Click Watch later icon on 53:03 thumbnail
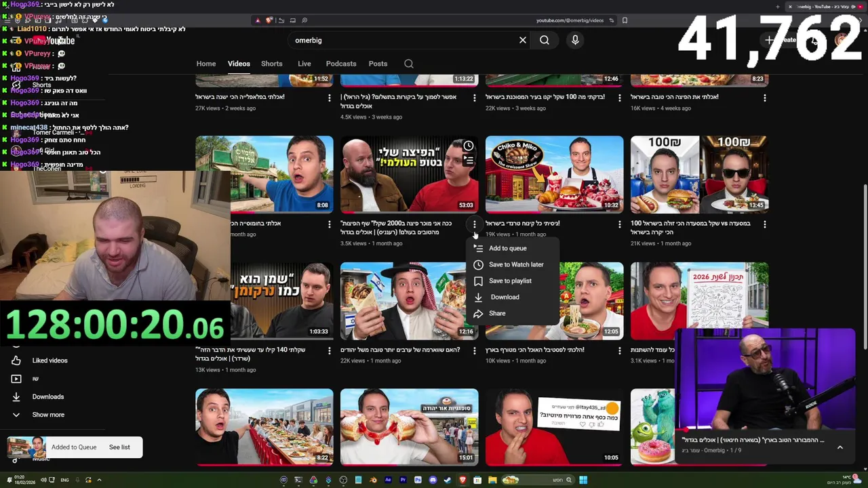The width and height of the screenshot is (868, 488). (x=468, y=146)
